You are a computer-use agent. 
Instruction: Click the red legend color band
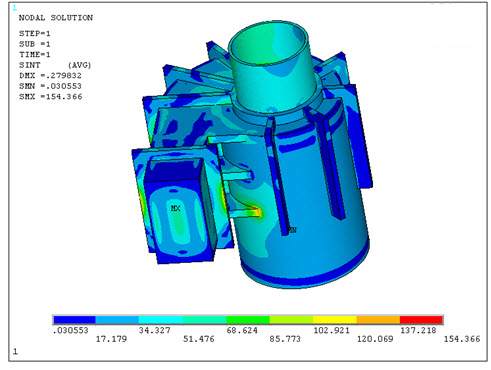pyautogui.click(x=421, y=320)
